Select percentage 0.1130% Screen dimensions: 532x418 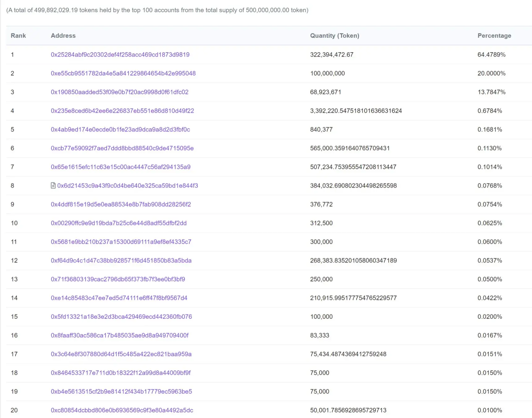tap(490, 148)
